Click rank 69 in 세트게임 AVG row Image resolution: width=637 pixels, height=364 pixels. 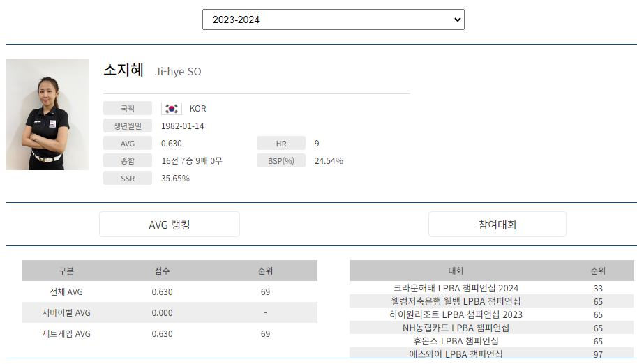coord(265,333)
